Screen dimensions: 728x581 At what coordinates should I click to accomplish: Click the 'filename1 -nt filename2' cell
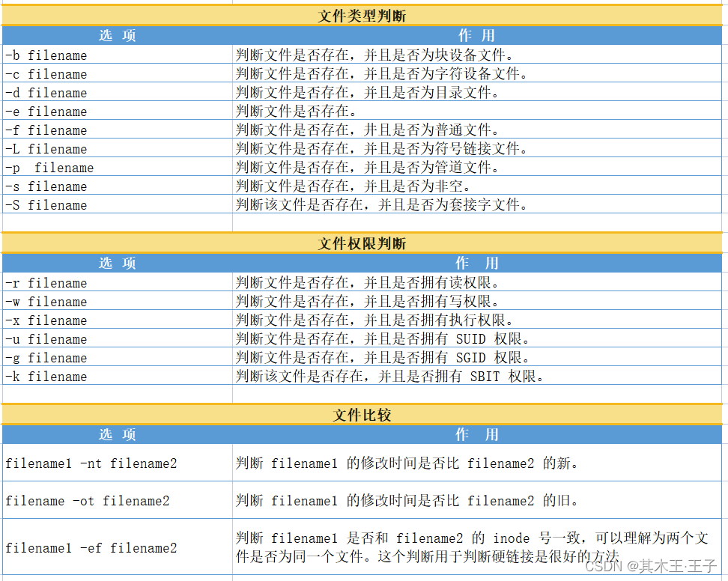coord(118,463)
